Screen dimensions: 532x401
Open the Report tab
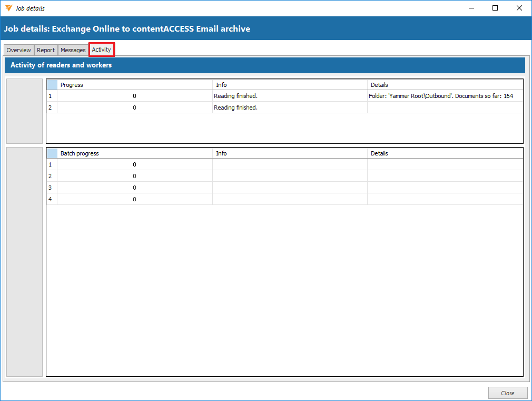(46, 50)
